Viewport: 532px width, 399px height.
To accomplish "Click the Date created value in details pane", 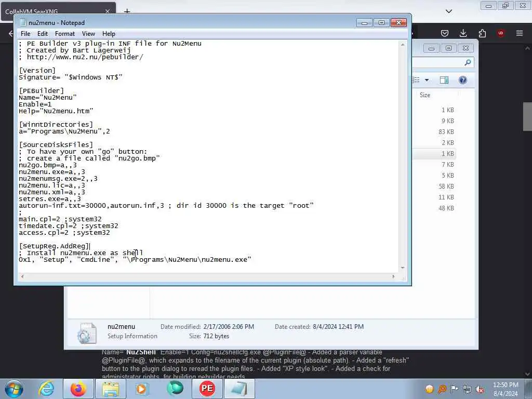I will [x=338, y=326].
